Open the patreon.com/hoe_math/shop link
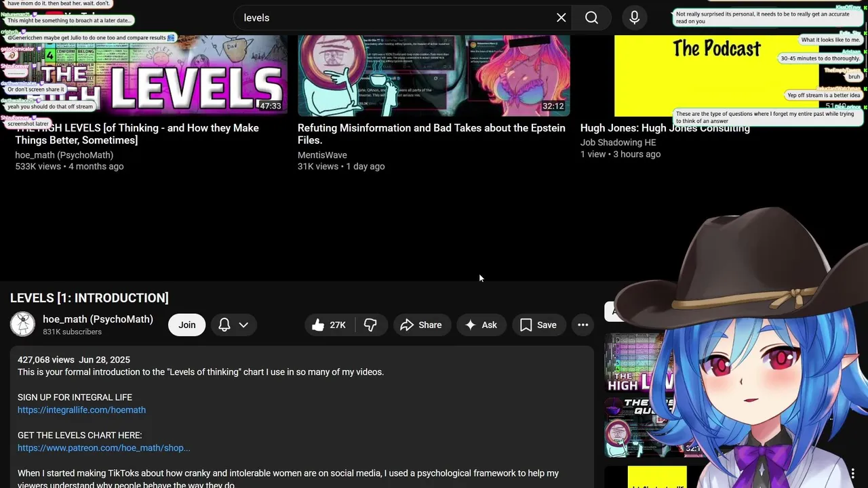Screen dimensions: 868x488 point(104,448)
